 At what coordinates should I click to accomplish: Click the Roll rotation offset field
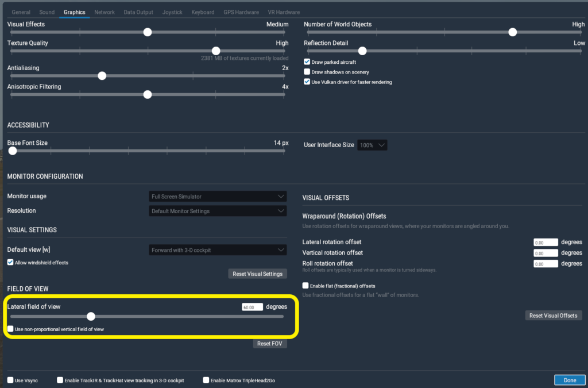546,264
